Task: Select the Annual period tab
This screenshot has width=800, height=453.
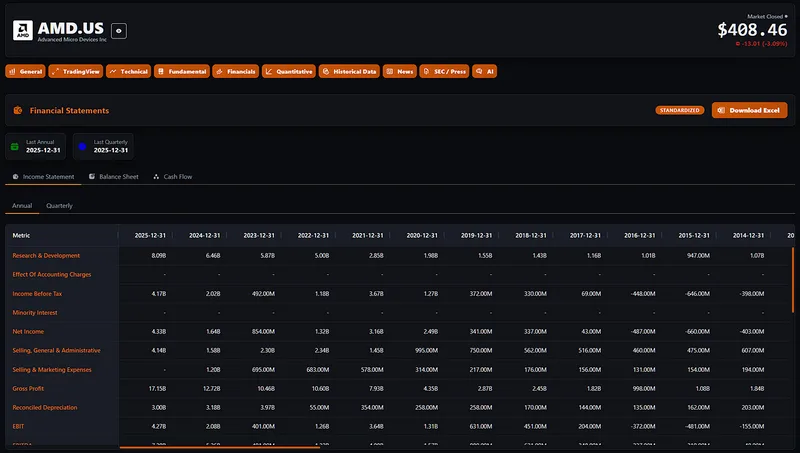Action: tap(22, 206)
